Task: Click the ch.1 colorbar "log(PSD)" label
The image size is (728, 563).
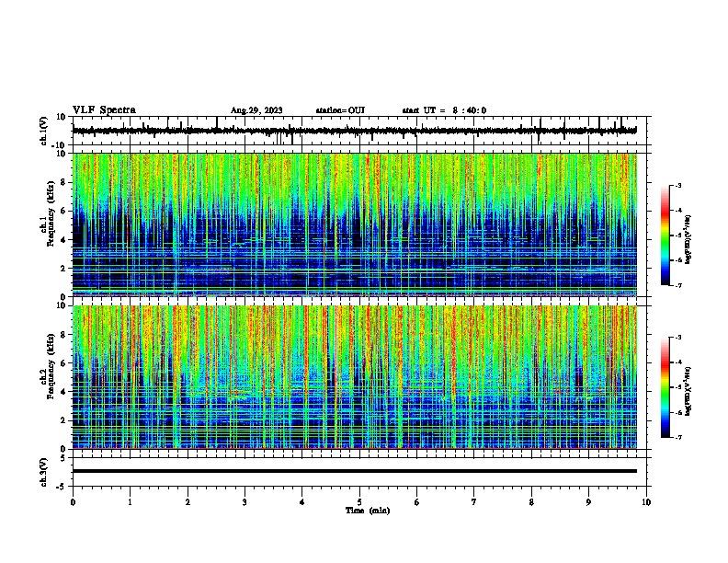Action: tap(688, 239)
